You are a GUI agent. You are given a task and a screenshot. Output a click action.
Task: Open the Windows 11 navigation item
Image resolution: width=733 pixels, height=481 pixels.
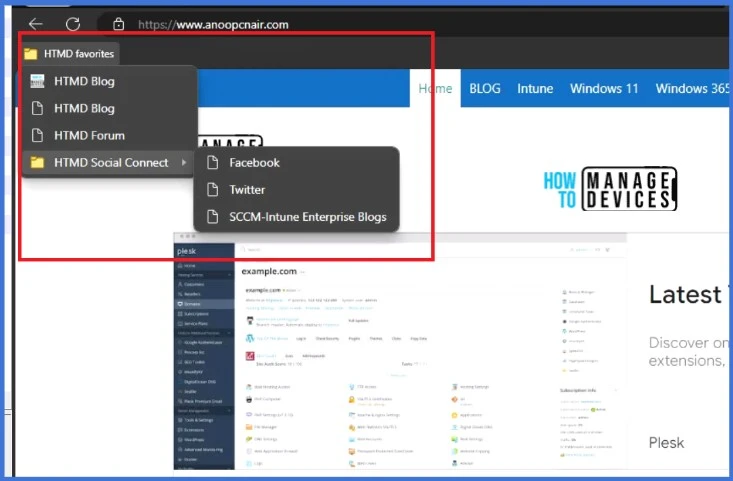tap(604, 88)
